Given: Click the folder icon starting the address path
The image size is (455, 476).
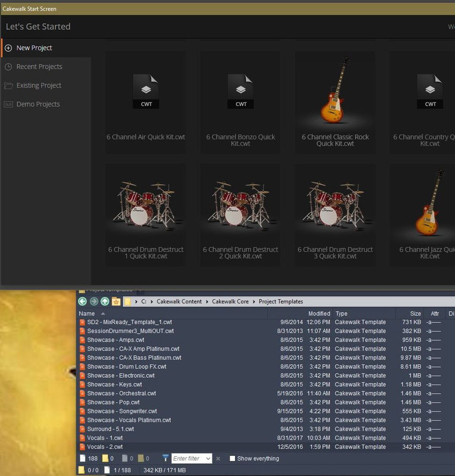Looking at the screenshot, I should pos(127,302).
